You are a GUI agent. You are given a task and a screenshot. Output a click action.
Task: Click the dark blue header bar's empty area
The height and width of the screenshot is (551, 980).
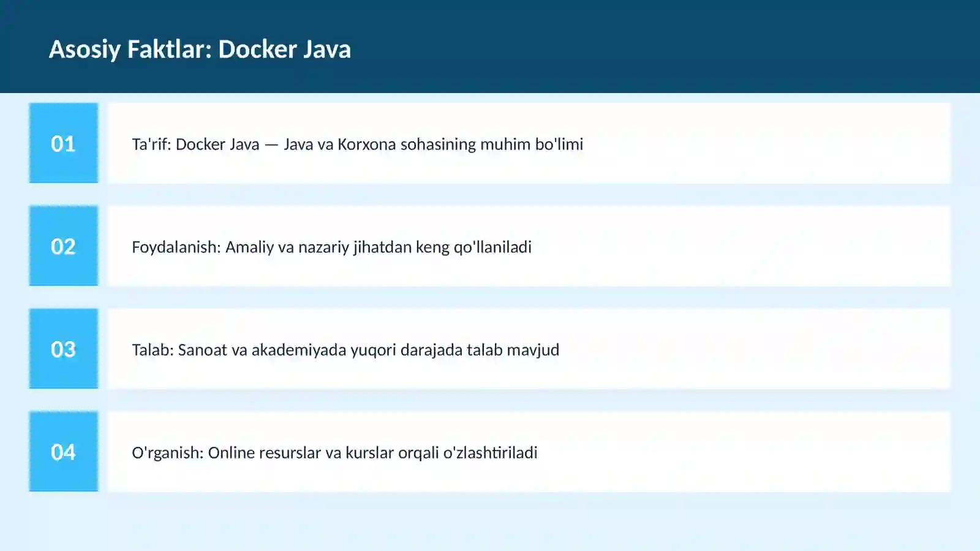pyautogui.click(x=674, y=47)
